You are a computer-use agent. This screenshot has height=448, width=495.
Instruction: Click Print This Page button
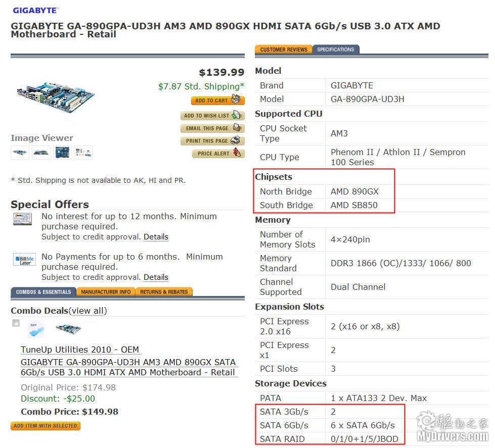click(x=212, y=141)
